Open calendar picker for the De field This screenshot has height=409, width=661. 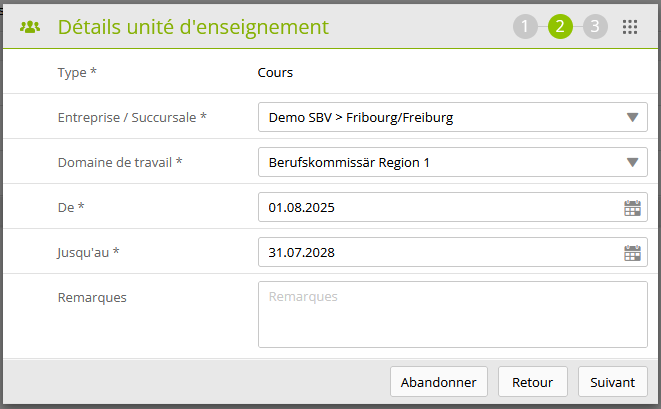632,208
